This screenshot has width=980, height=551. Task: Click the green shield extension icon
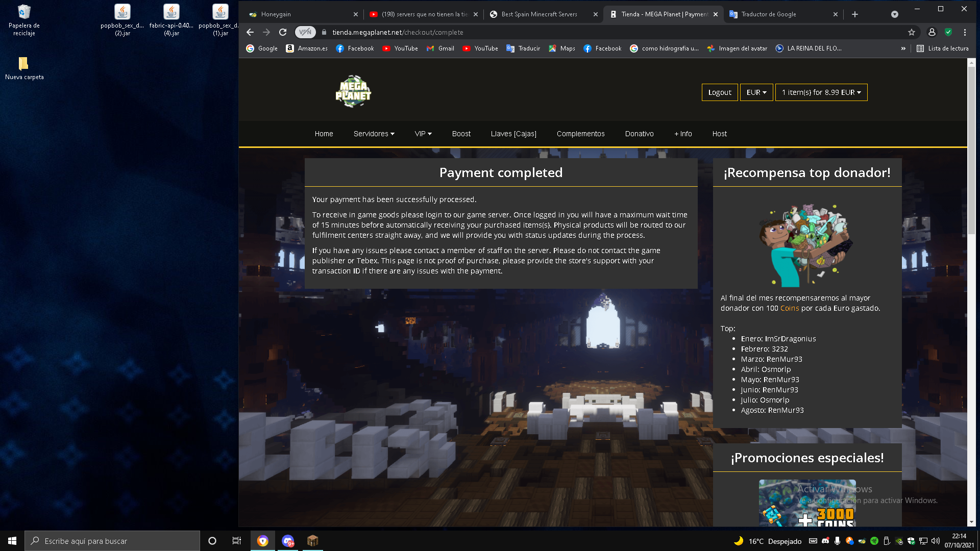pyautogui.click(x=948, y=32)
